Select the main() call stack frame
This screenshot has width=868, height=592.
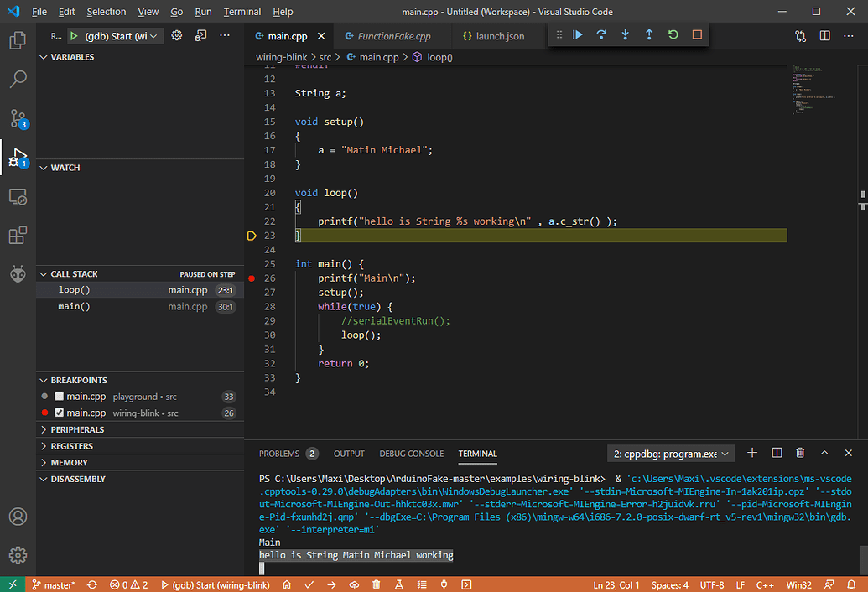[x=75, y=307]
